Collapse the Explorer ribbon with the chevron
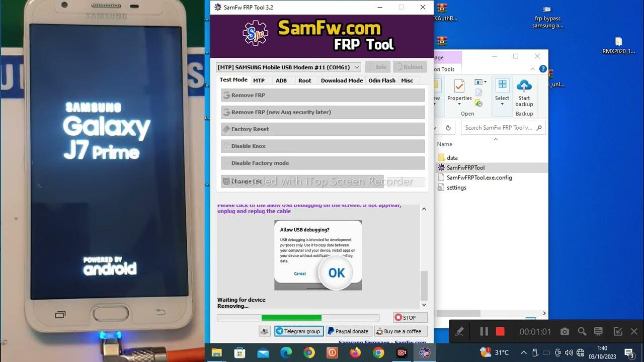The height and width of the screenshot is (362, 644). [533, 69]
